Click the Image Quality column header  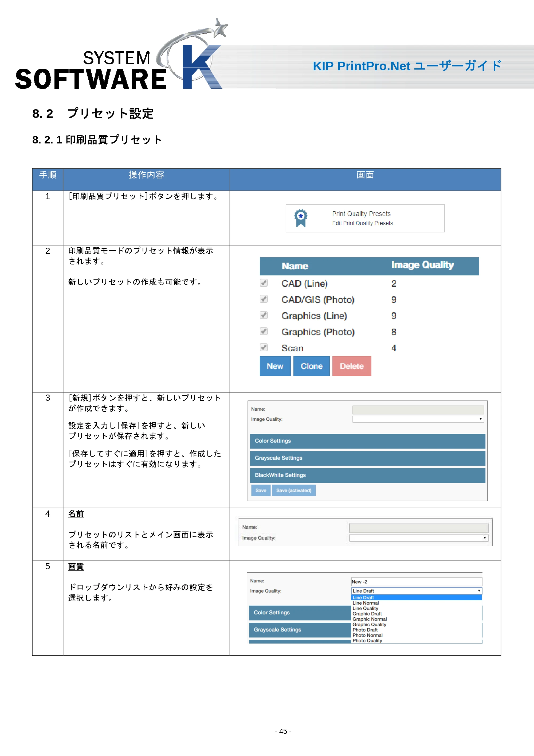click(422, 265)
